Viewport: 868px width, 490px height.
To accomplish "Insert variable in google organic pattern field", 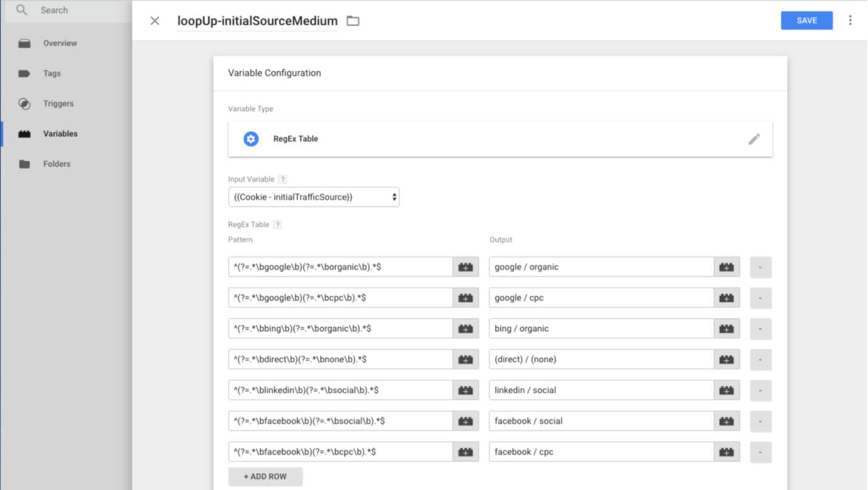I will pos(466,267).
